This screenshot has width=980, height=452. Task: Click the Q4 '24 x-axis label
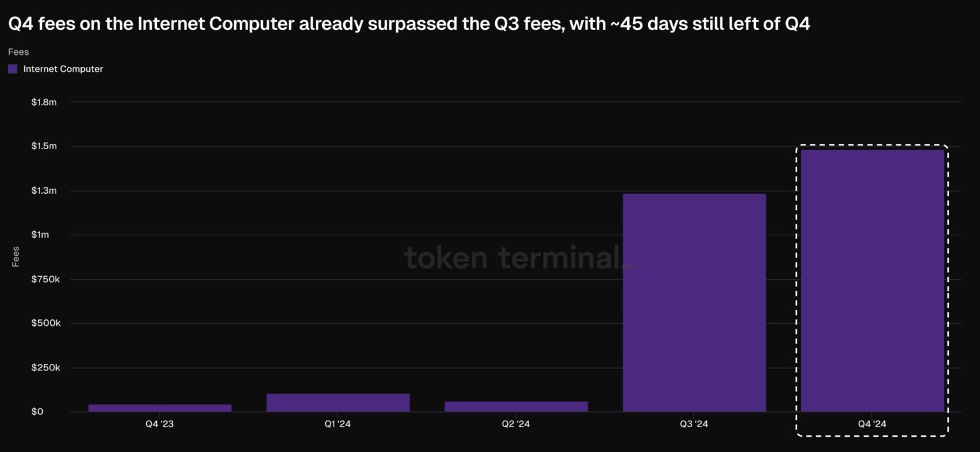click(x=872, y=425)
